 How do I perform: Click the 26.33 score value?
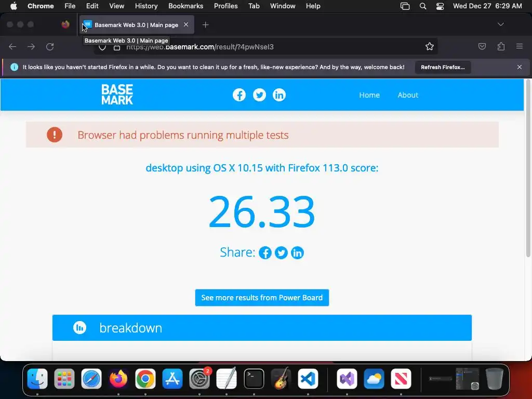pos(262,212)
